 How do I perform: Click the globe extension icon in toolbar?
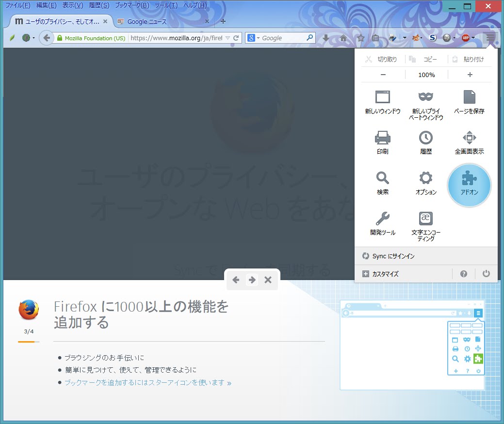pos(446,38)
